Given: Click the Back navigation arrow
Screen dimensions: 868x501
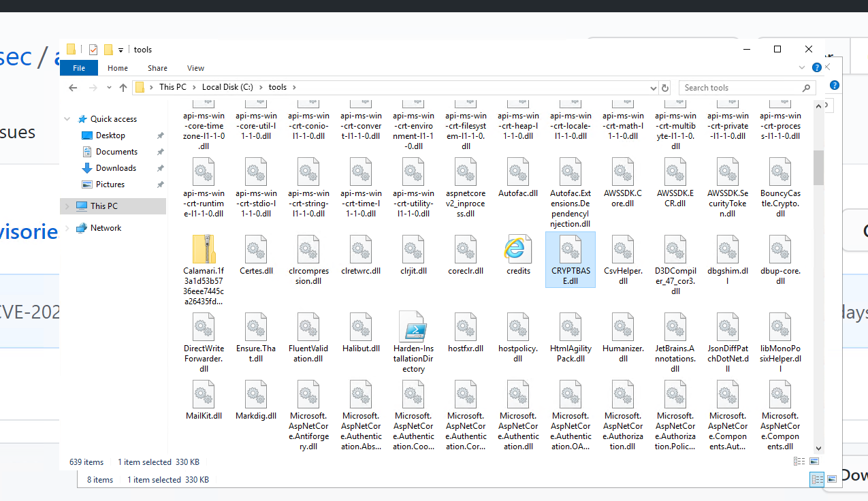Looking at the screenshot, I should tap(74, 87).
